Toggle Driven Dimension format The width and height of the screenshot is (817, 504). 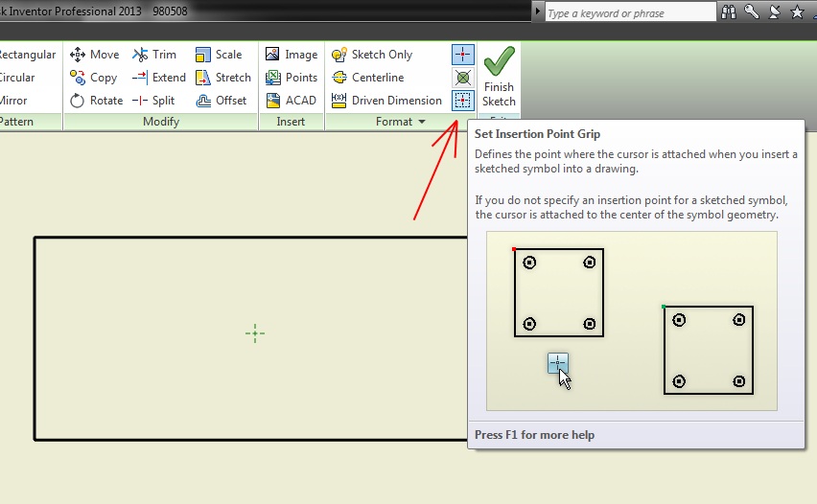tap(386, 100)
